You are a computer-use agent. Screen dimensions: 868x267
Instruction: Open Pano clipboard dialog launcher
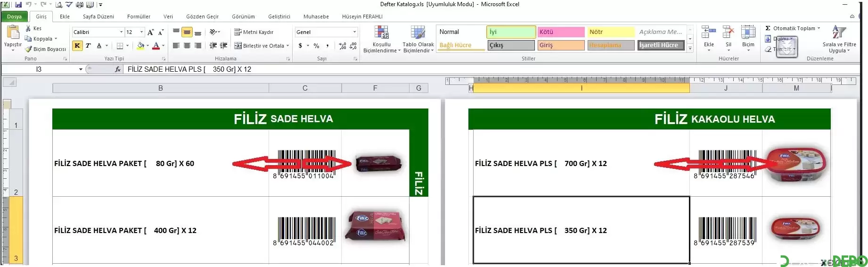65,59
